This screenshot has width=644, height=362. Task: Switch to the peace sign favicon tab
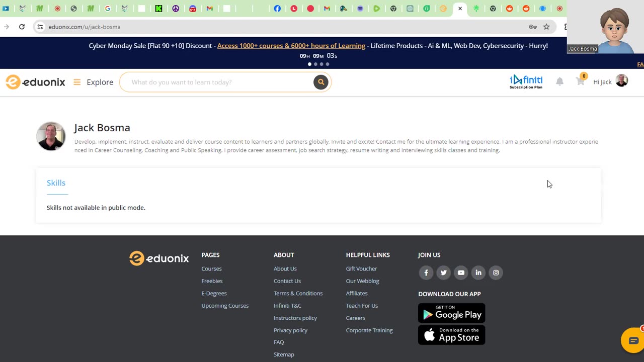pyautogui.click(x=176, y=9)
